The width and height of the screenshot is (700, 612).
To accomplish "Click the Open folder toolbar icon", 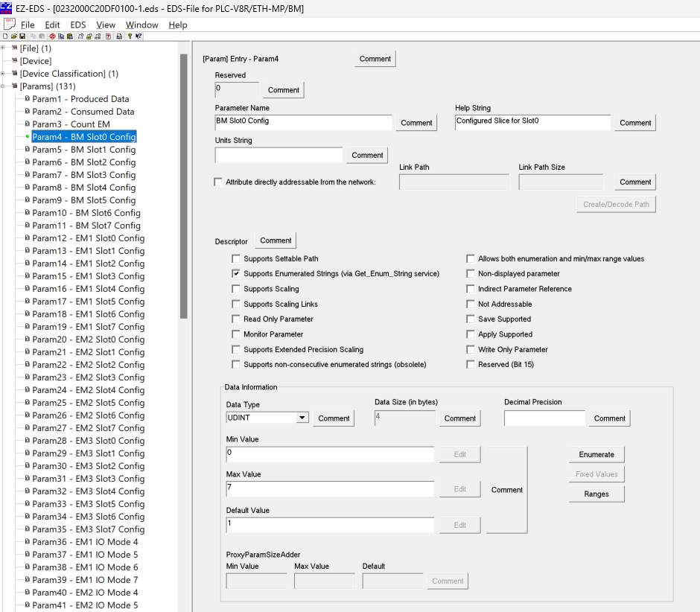I will point(14,36).
